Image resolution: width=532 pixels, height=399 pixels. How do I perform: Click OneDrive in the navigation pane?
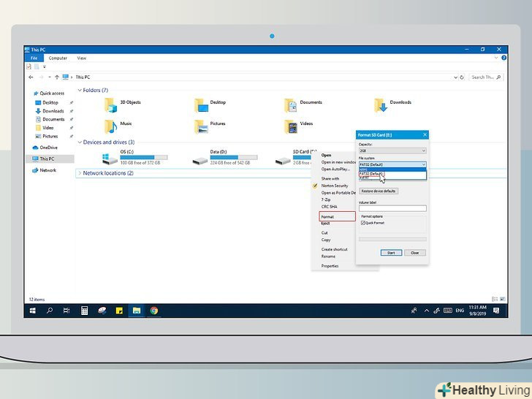(48, 148)
